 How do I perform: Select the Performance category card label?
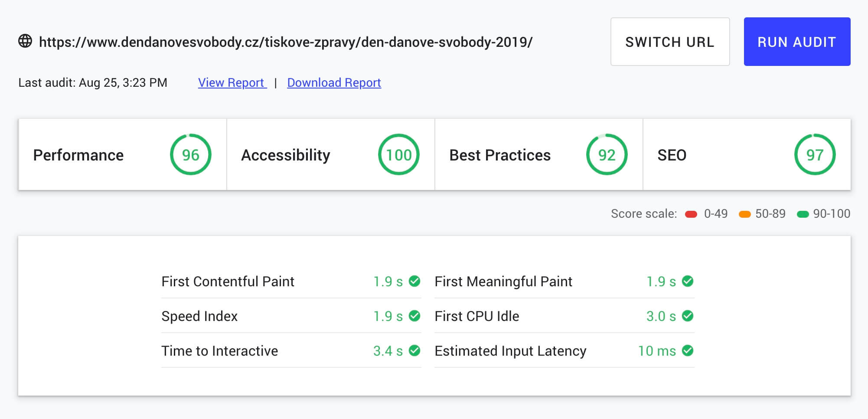[78, 155]
